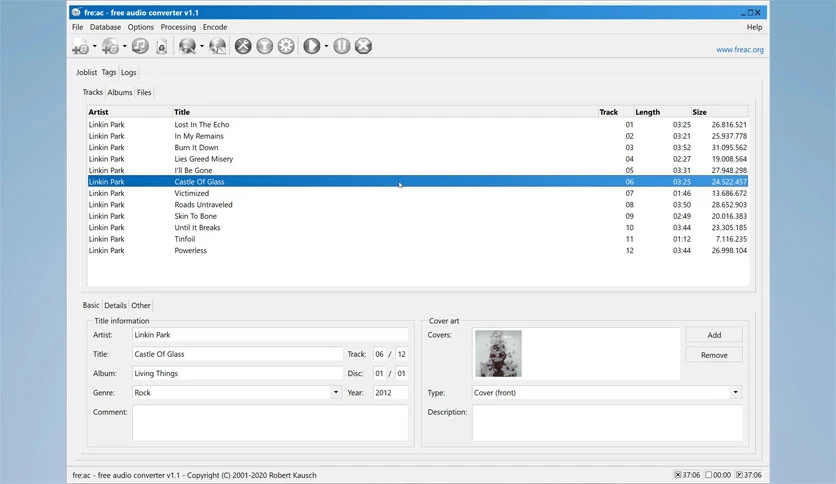Open the Help menu
836x484 pixels.
pos(754,27)
